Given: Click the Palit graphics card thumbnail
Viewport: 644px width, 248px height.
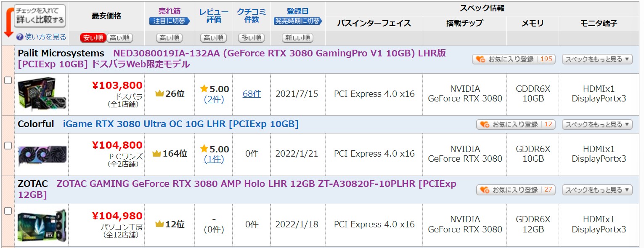Looking at the screenshot, I should pyautogui.click(x=42, y=94).
